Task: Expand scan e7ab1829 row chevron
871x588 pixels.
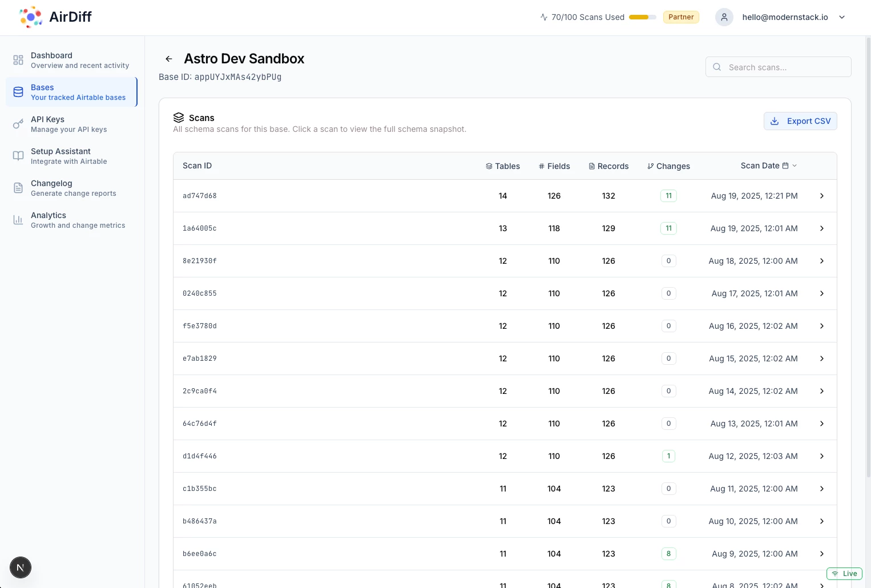Action: (822, 359)
